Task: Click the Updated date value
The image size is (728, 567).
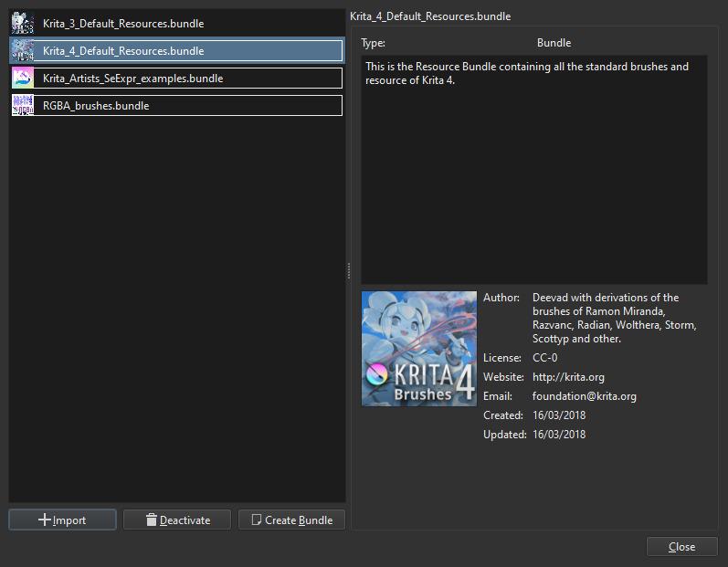Action: (559, 435)
